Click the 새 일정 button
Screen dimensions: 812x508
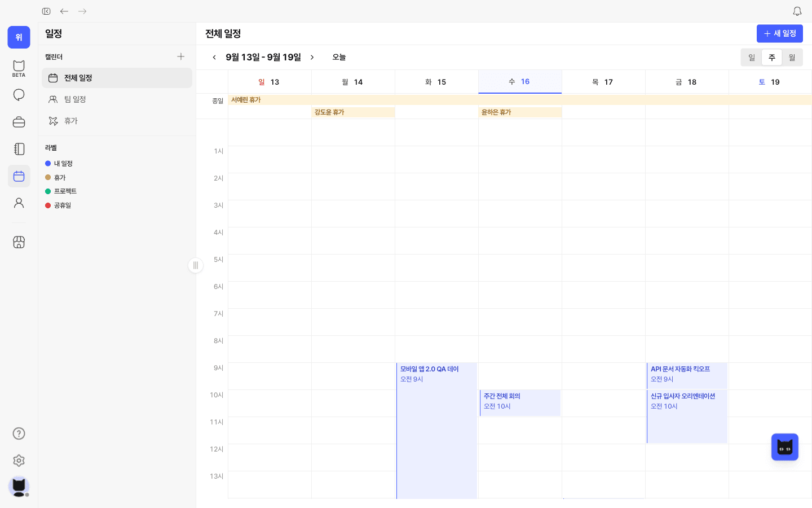click(x=780, y=34)
